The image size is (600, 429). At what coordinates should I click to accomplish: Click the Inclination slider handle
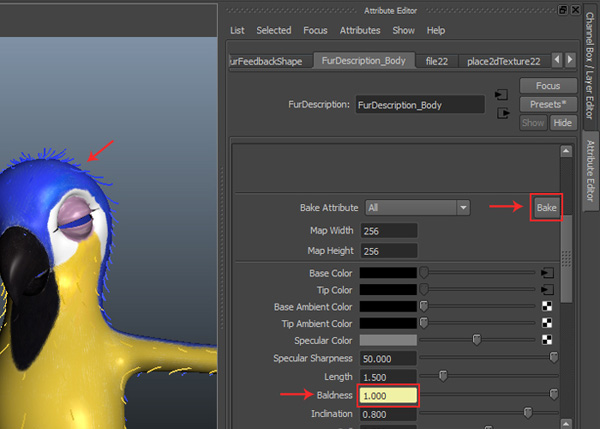528,413
